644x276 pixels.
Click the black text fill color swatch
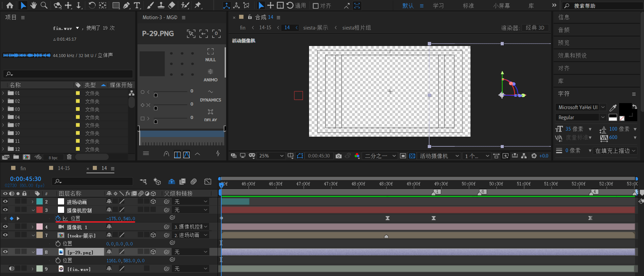(x=625, y=109)
